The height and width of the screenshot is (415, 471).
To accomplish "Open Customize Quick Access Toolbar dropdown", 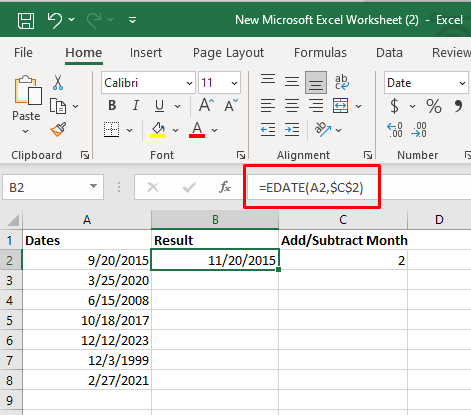I will pos(132,20).
